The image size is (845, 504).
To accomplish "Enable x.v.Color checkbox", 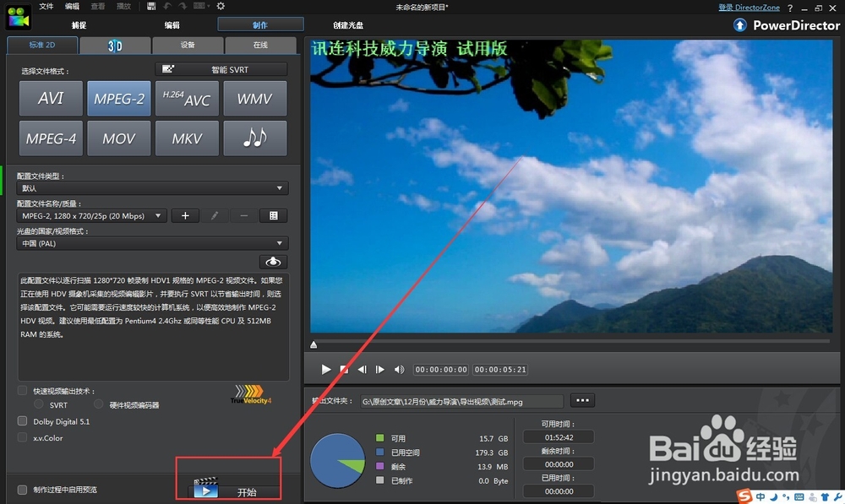I will coord(22,437).
